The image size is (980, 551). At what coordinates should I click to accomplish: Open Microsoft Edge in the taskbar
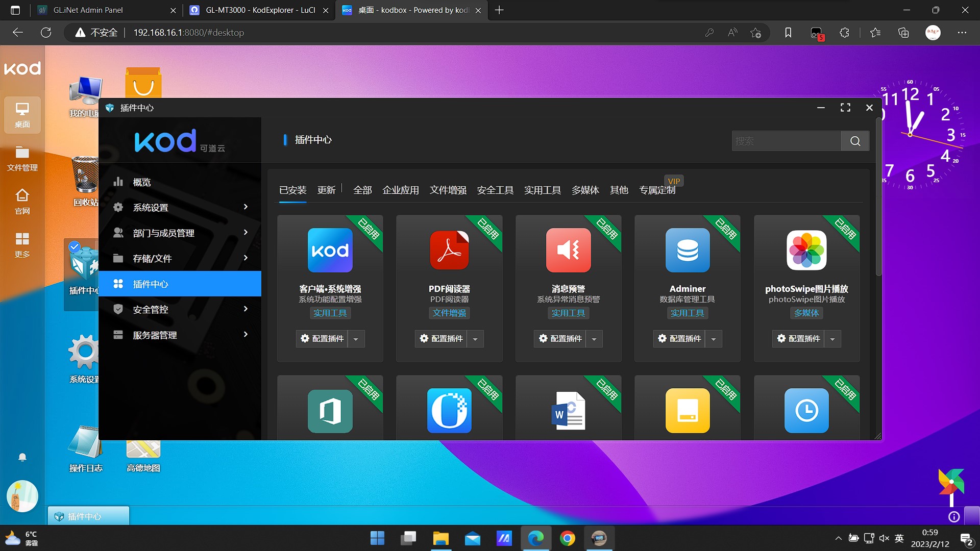tap(535, 538)
